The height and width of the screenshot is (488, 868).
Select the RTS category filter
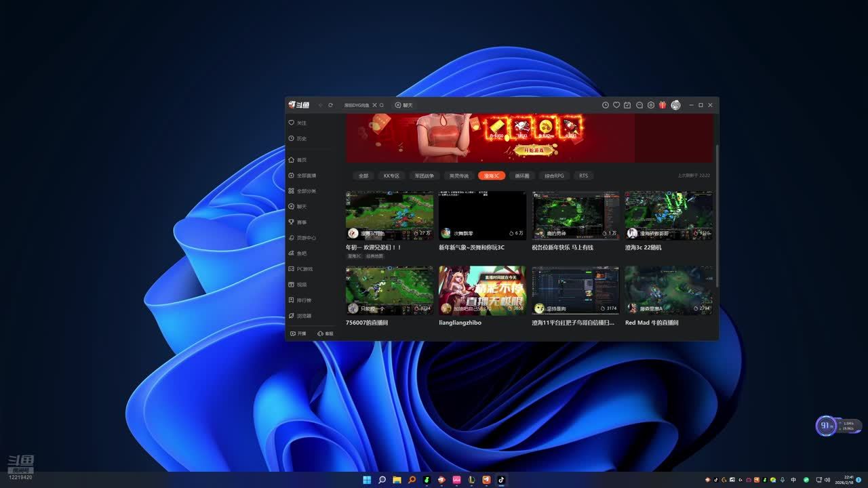pos(583,176)
